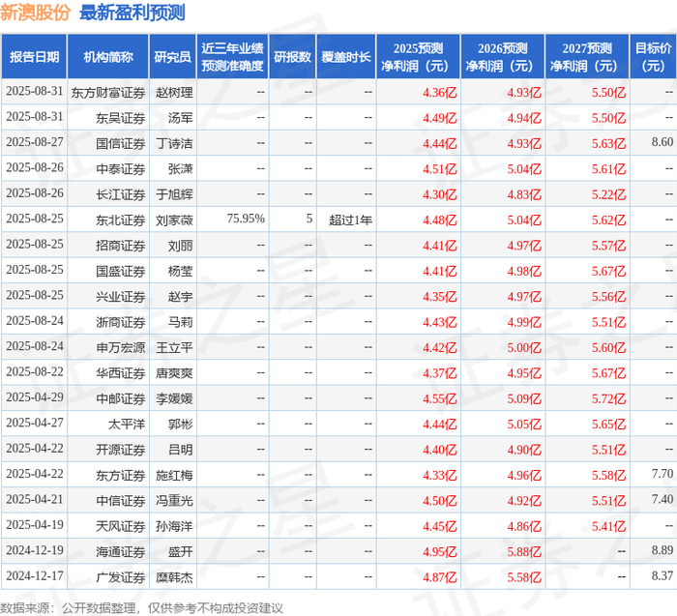Screen dimensions: 677x616
Task: Click 海通证券 forecast value 4.95亿
Action: coord(439,551)
